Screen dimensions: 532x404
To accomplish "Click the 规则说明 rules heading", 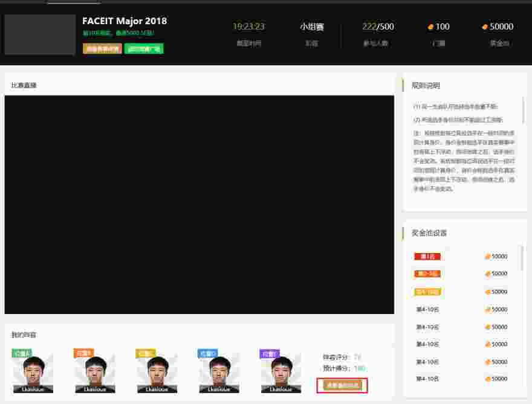I will click(426, 85).
